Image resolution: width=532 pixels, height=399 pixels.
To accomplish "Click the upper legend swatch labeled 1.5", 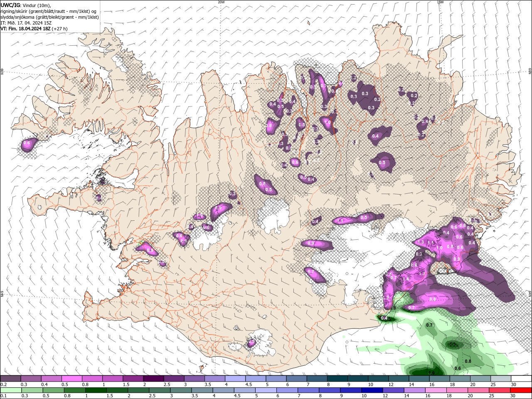I will [133, 379].
